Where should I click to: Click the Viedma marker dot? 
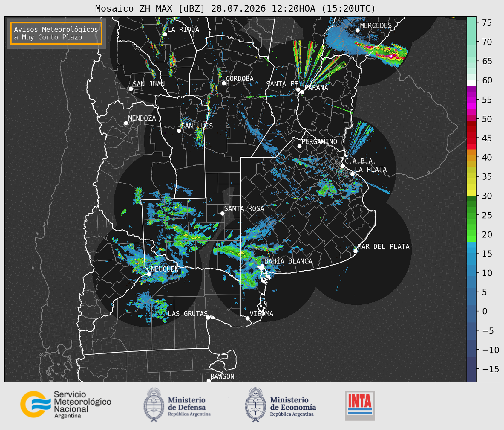pyautogui.click(x=248, y=318)
